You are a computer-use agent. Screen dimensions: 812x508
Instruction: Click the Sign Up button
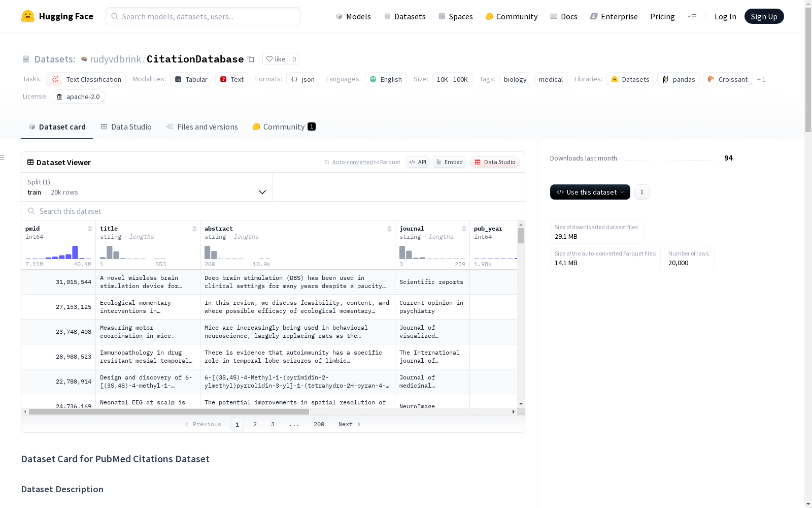pyautogui.click(x=764, y=16)
